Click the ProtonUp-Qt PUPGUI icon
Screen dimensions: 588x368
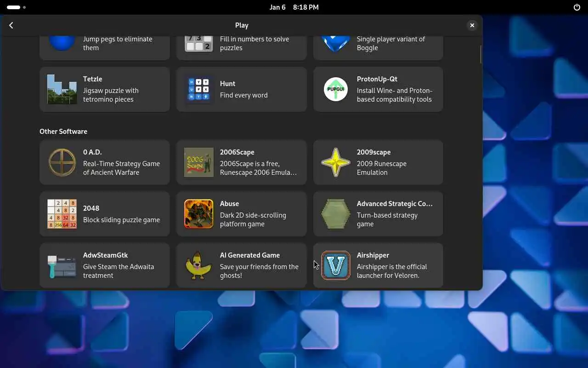[336, 89]
